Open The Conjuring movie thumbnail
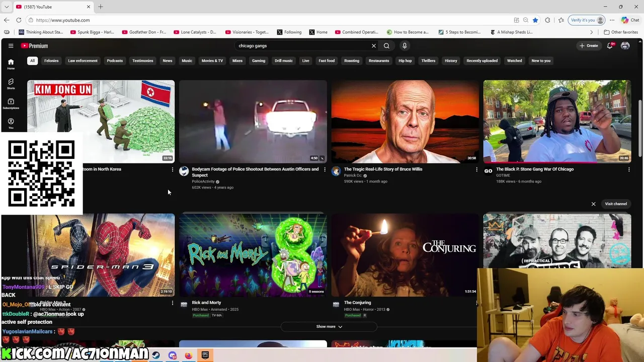Screen dimensions: 644x362 [x=405, y=255]
